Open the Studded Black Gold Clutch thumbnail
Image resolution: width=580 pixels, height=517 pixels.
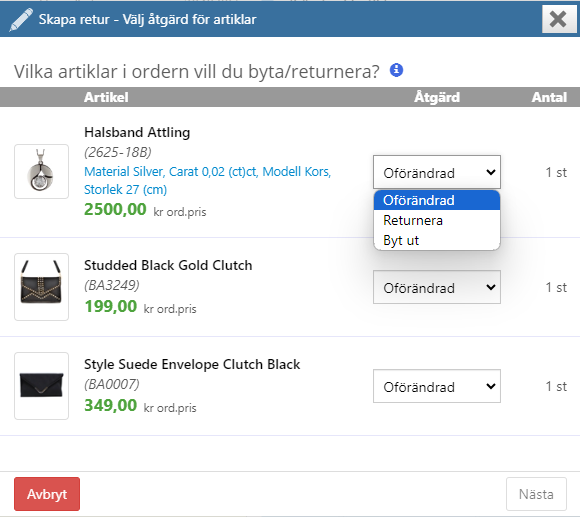[41, 287]
